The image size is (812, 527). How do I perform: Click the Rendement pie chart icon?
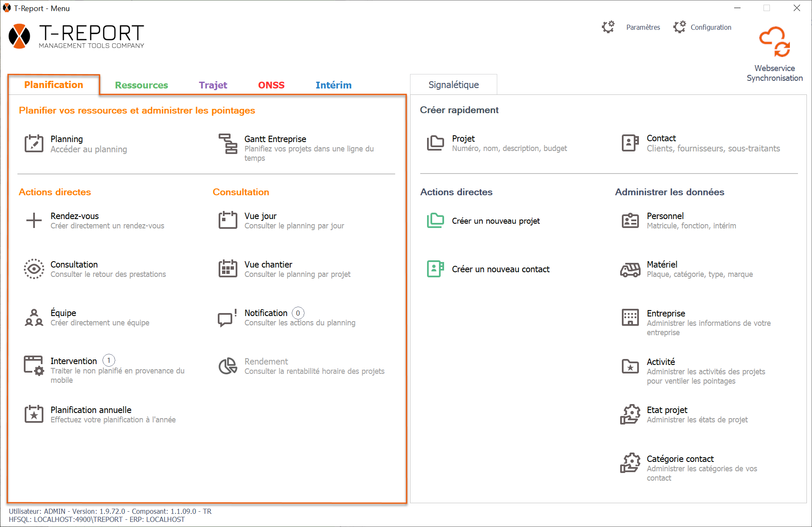228,366
